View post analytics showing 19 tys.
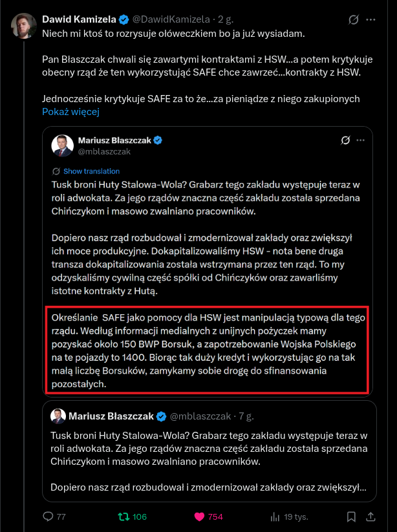 click(x=275, y=516)
